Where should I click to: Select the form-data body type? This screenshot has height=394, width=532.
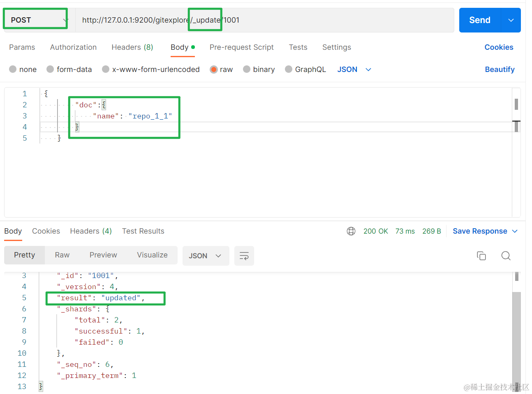click(69, 70)
